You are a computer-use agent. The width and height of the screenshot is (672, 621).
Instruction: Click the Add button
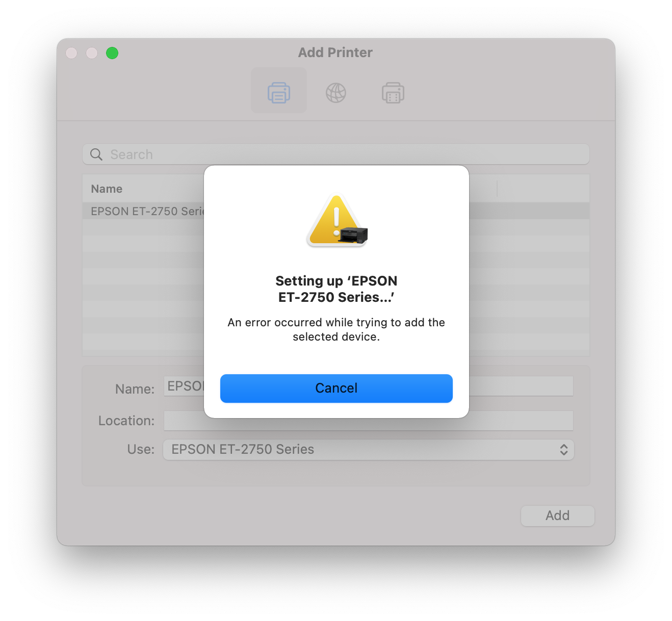tap(558, 515)
